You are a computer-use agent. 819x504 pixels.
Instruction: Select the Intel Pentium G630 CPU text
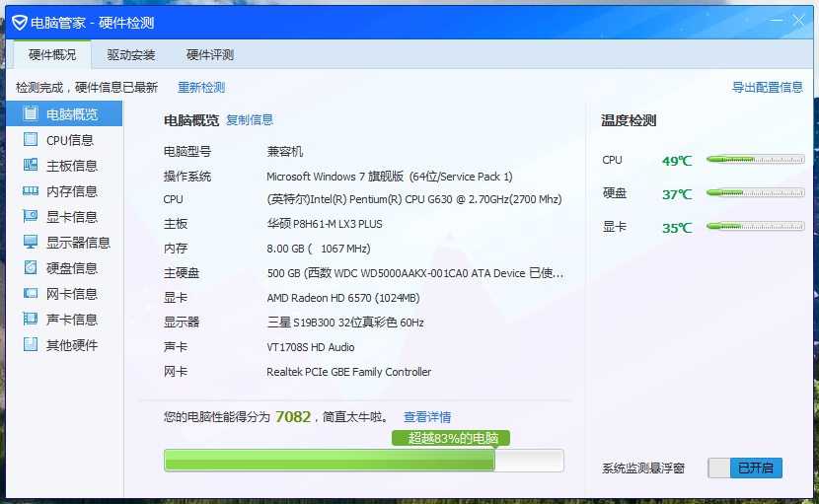(x=414, y=199)
